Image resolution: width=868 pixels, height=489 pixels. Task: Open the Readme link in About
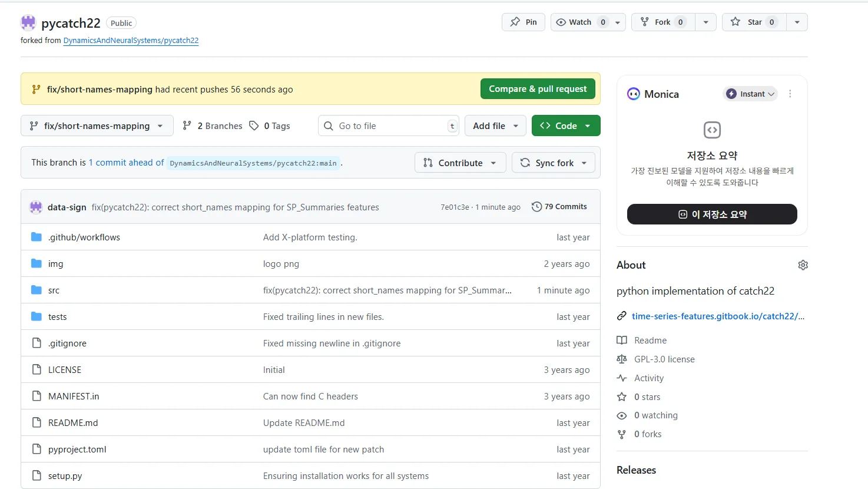point(650,341)
